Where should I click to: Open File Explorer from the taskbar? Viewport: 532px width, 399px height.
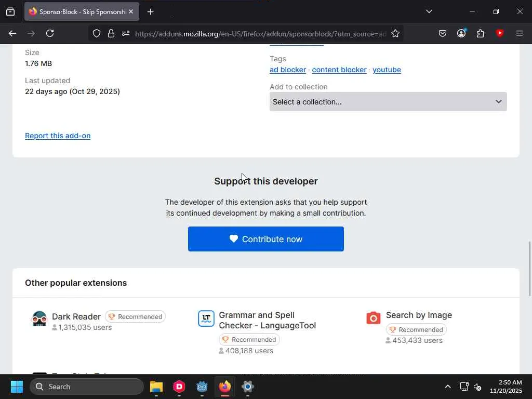coord(156,387)
